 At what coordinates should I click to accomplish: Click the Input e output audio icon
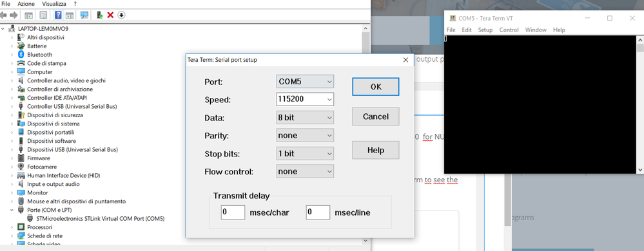(x=21, y=183)
